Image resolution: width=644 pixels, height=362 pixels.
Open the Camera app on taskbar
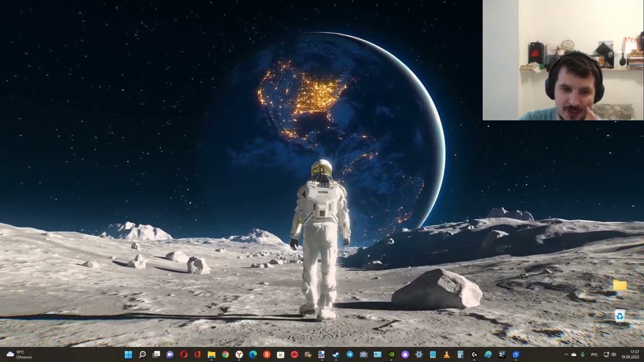(x=364, y=354)
